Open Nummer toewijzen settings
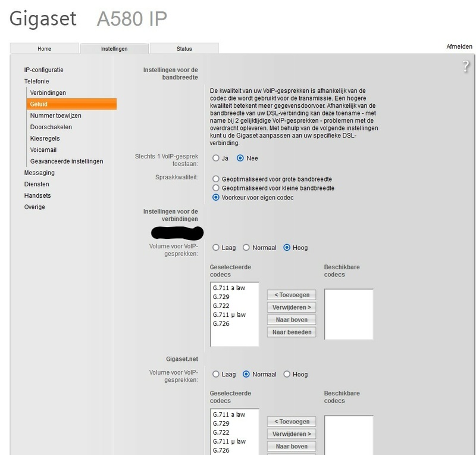The width and height of the screenshot is (476, 455). (55, 116)
